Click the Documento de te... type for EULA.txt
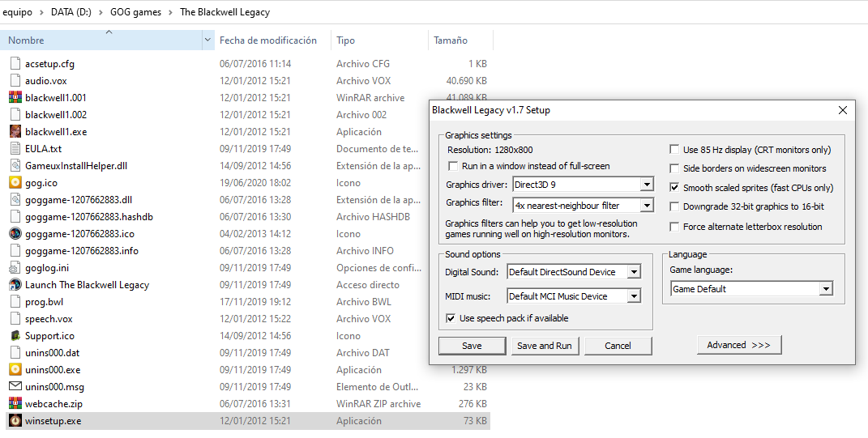The image size is (868, 438). point(377,149)
